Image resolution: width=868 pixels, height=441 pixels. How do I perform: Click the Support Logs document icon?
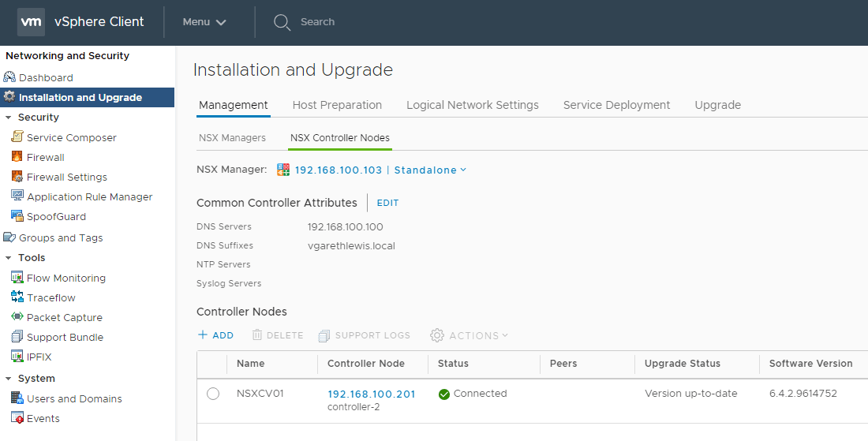(x=324, y=335)
